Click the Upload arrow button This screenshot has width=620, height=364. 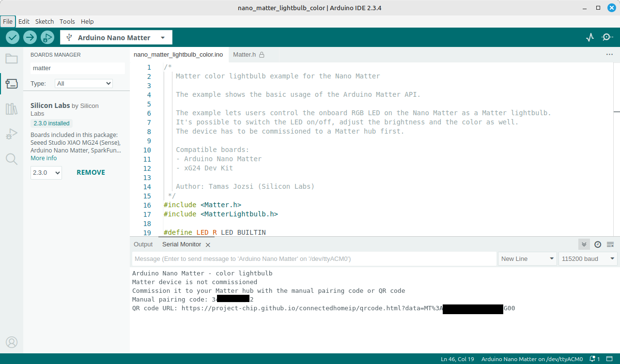30,37
